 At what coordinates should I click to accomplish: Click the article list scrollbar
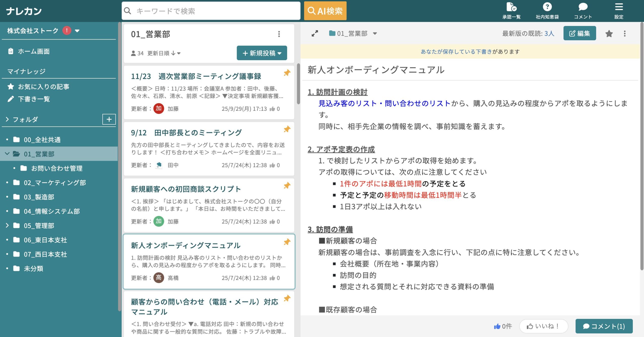298,84
